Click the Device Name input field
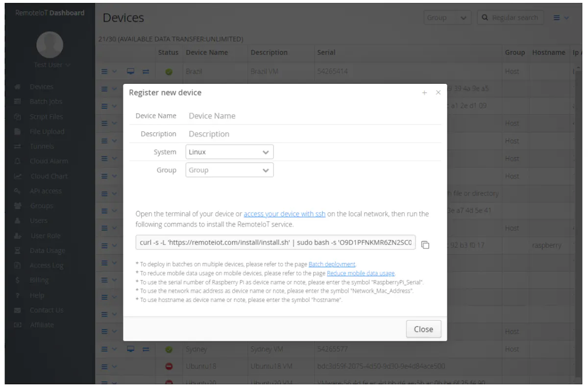Image resolution: width=588 pixels, height=392 pixels. [x=245, y=116]
